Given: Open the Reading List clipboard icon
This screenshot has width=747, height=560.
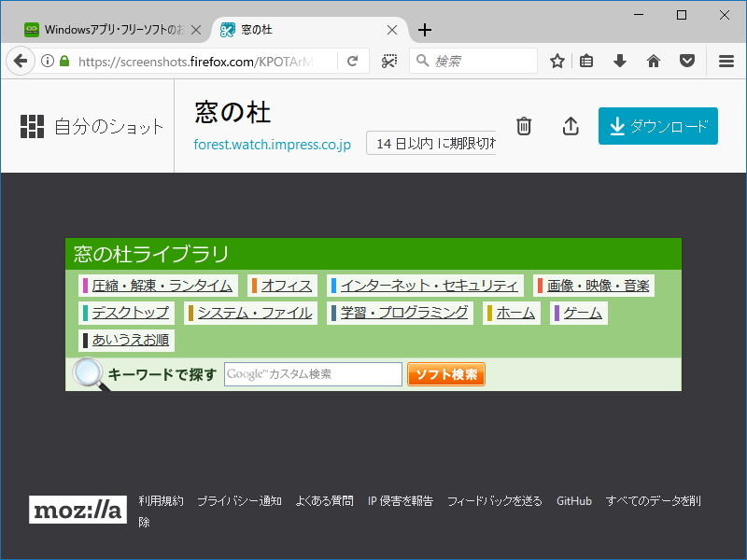Looking at the screenshot, I should (585, 61).
